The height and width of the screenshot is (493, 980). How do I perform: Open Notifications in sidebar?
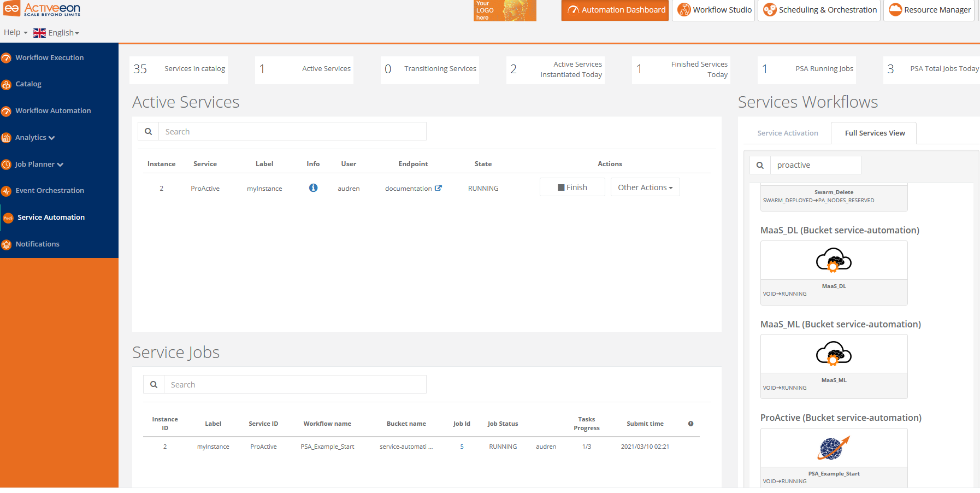[37, 244]
